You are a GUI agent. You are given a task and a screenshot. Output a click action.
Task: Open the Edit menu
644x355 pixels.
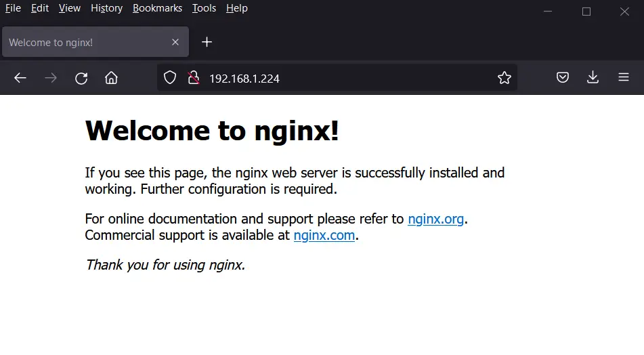click(x=40, y=8)
